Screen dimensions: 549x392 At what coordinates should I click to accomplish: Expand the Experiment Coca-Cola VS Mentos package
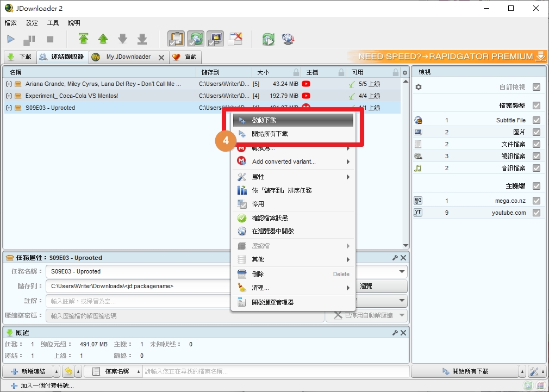(9, 96)
